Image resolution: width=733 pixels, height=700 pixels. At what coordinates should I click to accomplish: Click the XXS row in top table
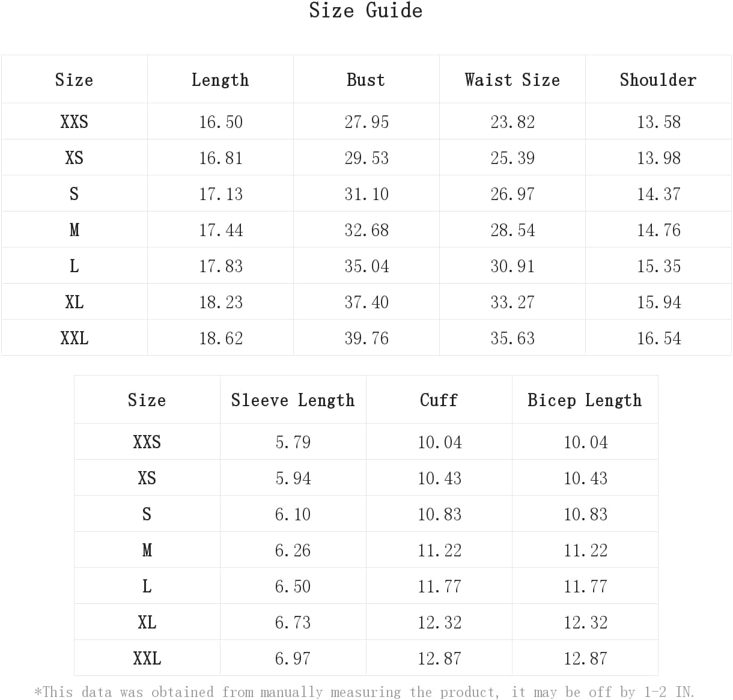(366, 121)
